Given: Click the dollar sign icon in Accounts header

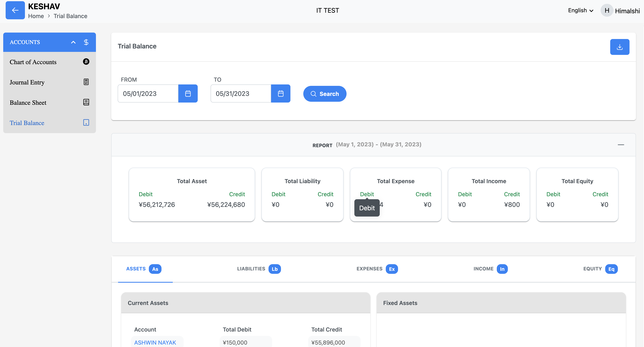Looking at the screenshot, I should 86,42.
